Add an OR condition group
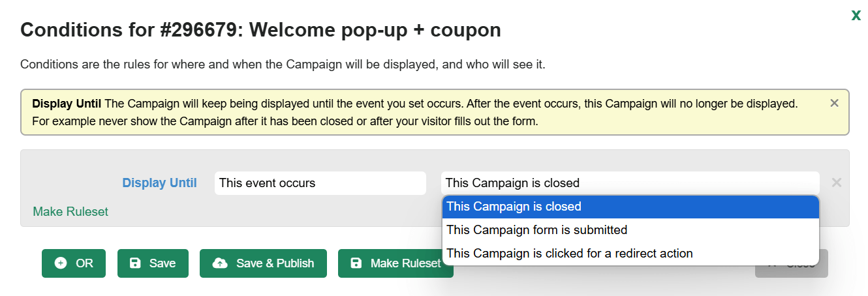This screenshot has width=868, height=296. point(74,263)
